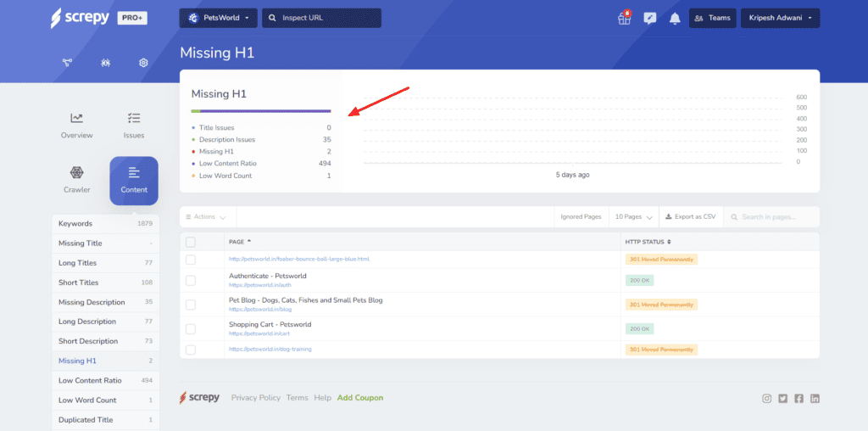
Task: Toggle the select-all checkbox in table header
Action: pos(191,242)
